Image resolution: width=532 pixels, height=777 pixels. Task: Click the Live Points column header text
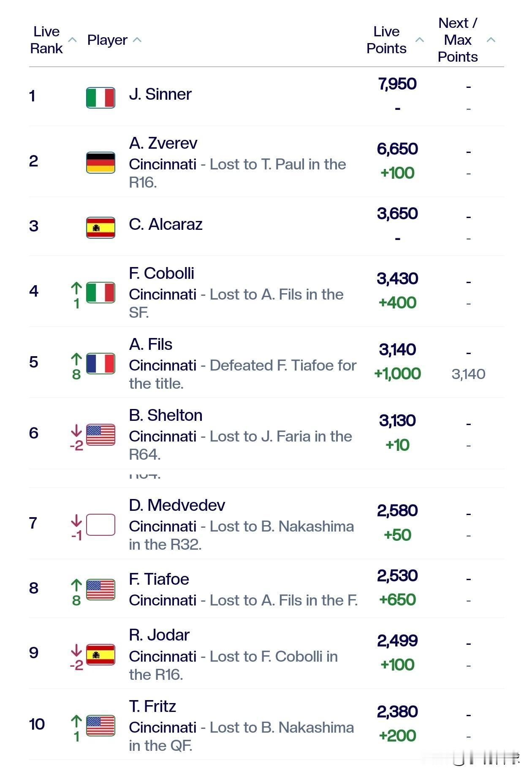(386, 40)
